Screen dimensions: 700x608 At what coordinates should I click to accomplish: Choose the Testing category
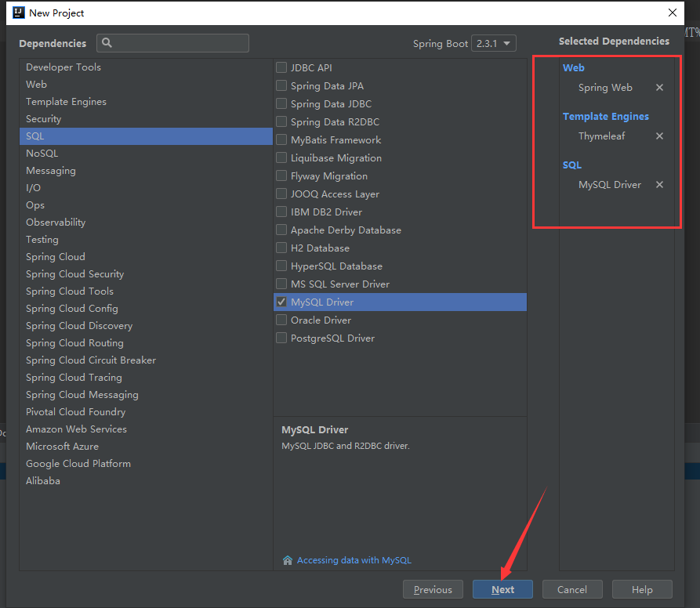tap(146, 240)
